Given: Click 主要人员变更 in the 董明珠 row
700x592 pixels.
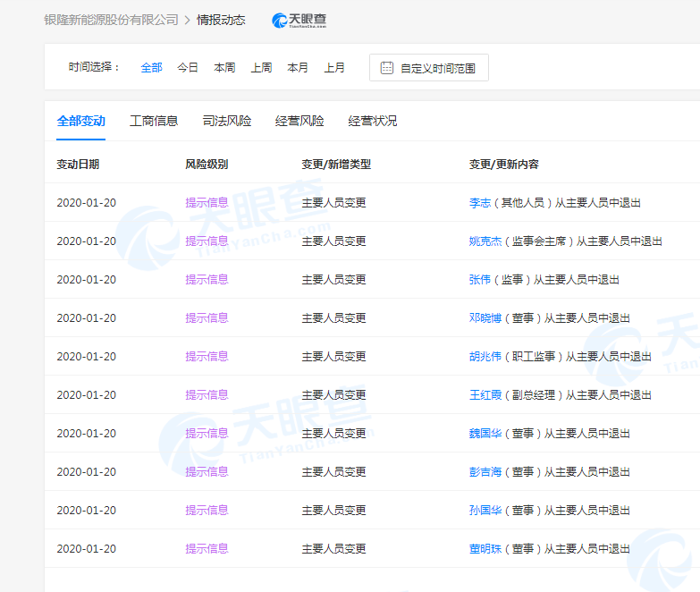Looking at the screenshot, I should pos(334,548).
